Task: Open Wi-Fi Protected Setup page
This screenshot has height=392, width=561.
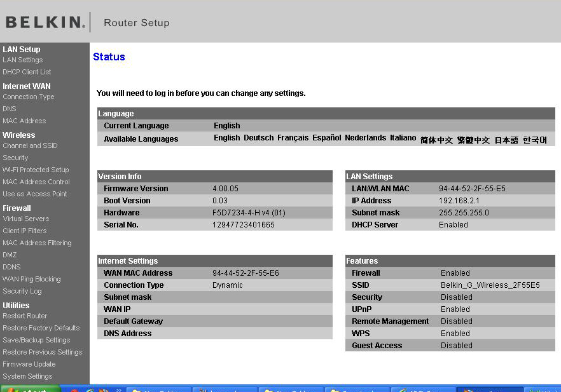Action: pyautogui.click(x=36, y=170)
